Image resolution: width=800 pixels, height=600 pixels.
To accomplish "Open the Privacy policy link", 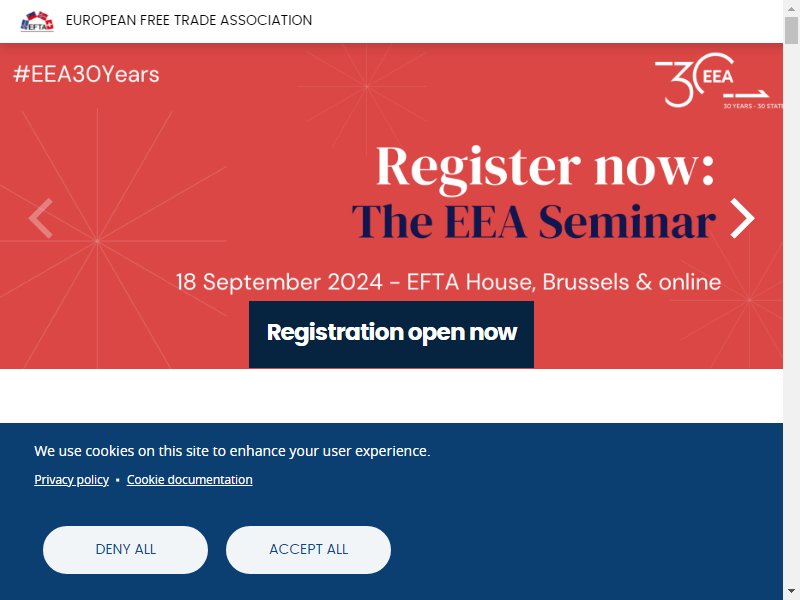I will (x=71, y=480).
